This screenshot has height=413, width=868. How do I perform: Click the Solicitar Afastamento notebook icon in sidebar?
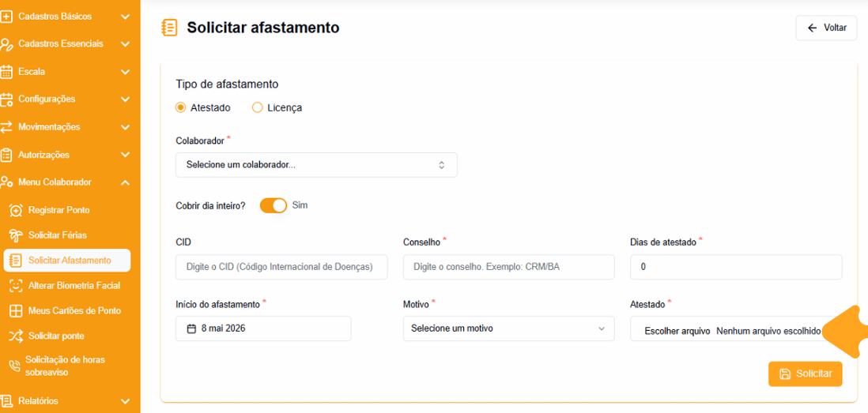click(x=16, y=261)
